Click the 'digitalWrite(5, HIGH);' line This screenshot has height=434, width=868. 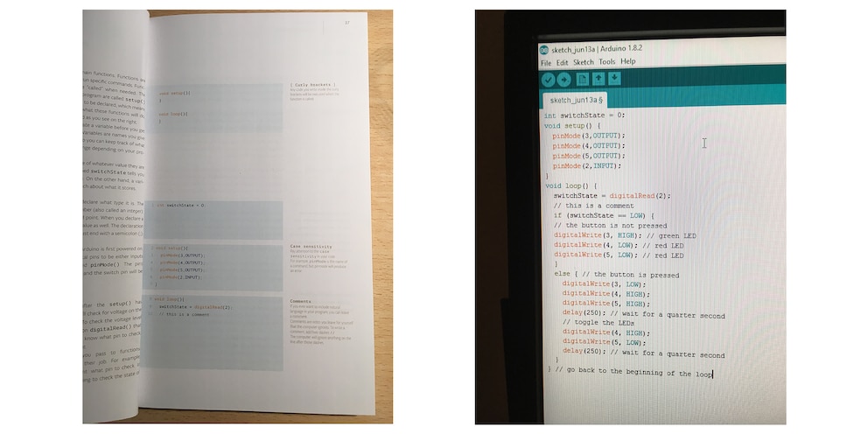pyautogui.click(x=606, y=304)
